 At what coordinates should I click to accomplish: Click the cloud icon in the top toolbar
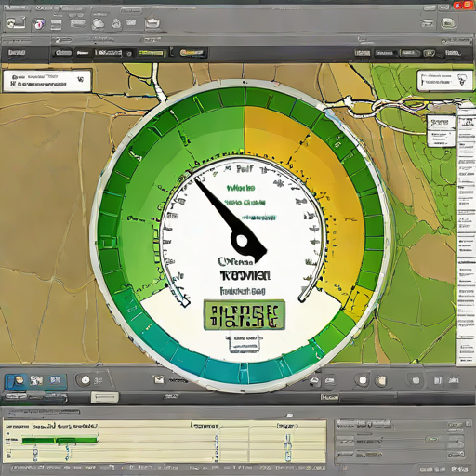click(x=99, y=23)
